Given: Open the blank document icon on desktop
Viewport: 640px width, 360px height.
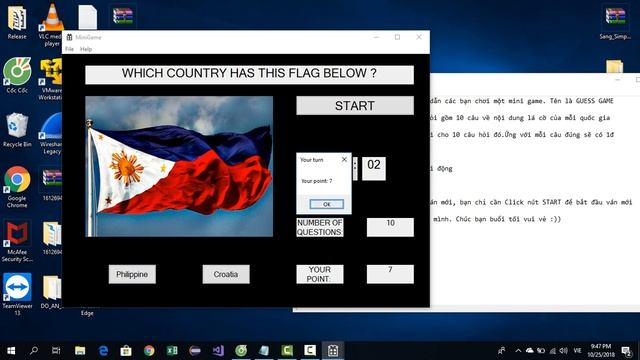Looking at the screenshot, I should [x=87, y=17].
